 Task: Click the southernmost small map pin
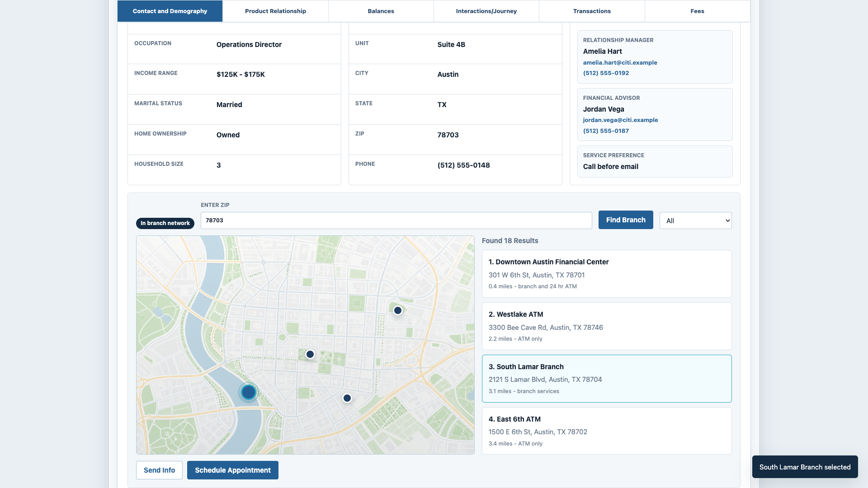pyautogui.click(x=347, y=398)
